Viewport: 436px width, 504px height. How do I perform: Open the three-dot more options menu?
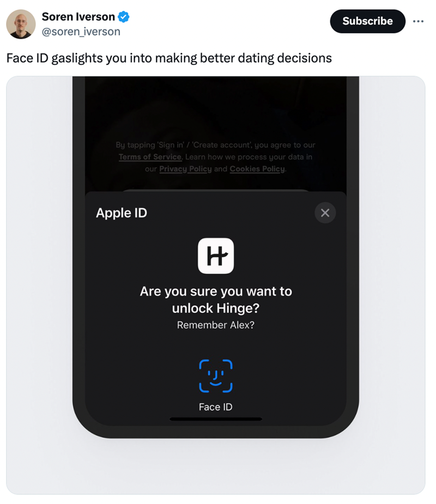(418, 21)
